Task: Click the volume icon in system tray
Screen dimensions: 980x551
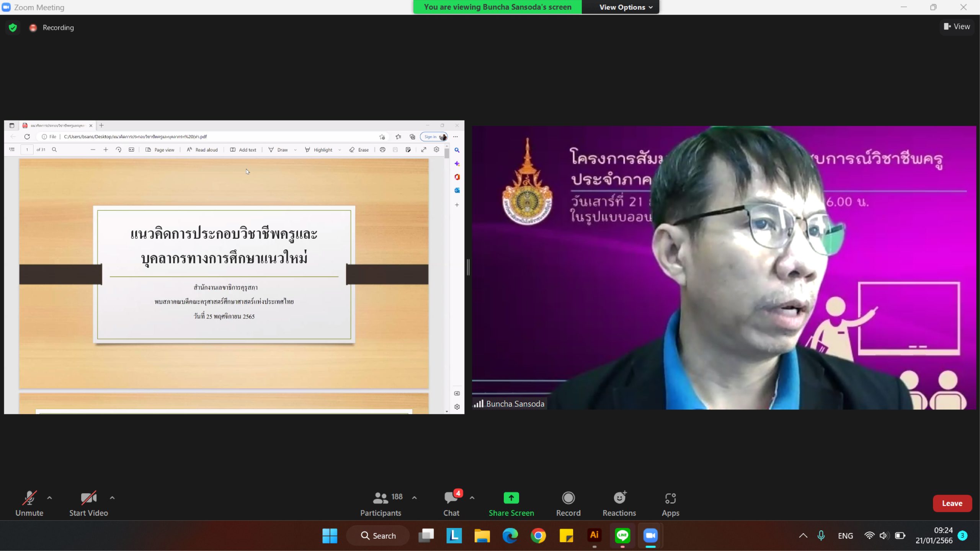Action: point(884,536)
